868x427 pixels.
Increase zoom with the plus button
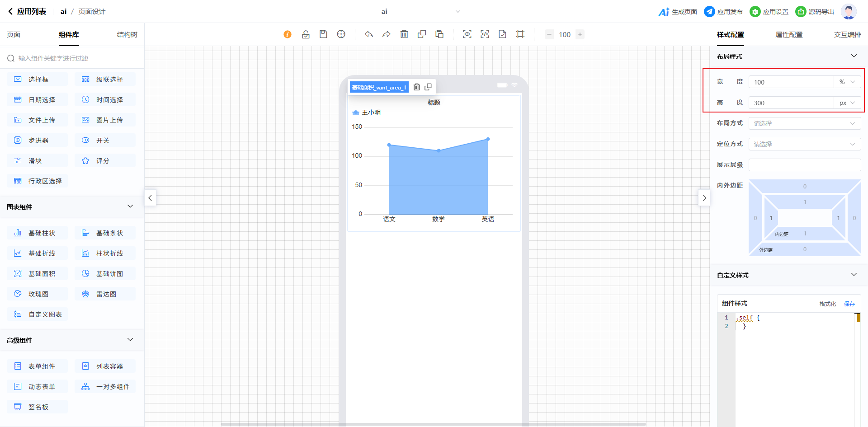point(580,34)
